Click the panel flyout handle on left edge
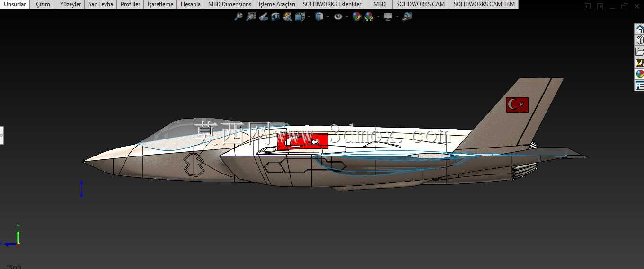This screenshot has height=269, width=644. click(1, 135)
